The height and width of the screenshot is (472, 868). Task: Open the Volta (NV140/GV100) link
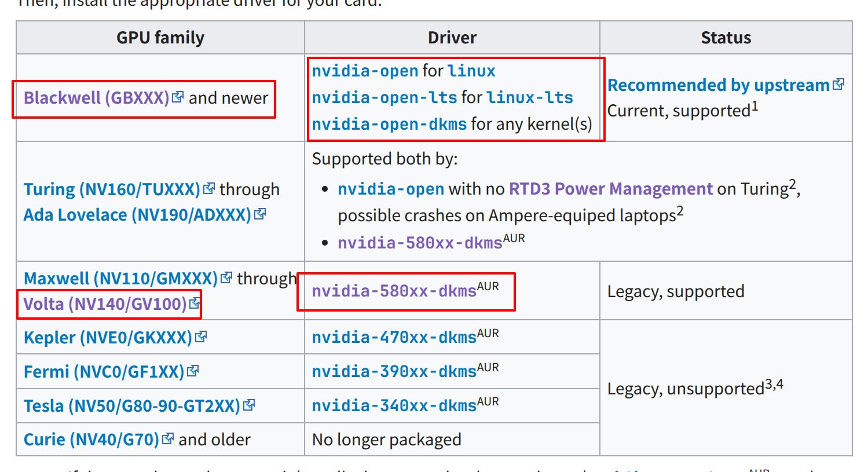point(105,303)
